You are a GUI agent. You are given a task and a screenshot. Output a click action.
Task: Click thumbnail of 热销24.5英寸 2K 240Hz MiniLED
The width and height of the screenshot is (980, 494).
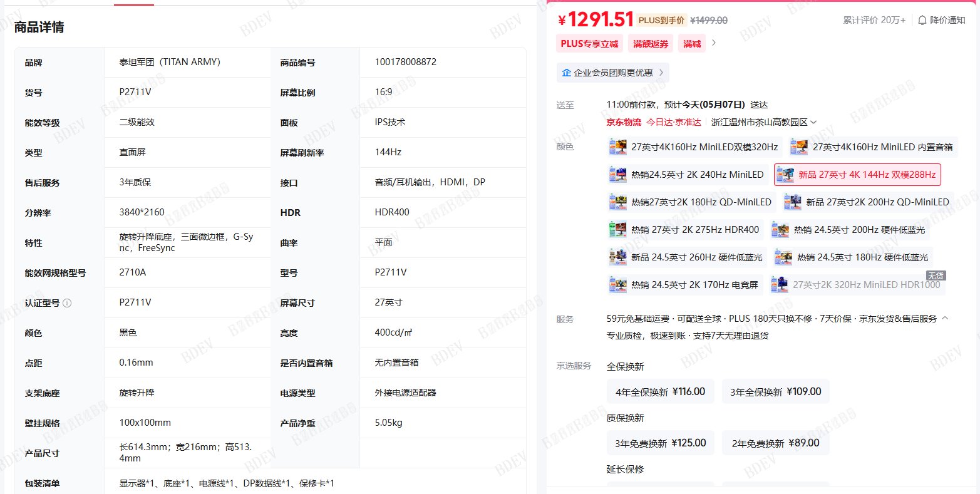tap(618, 175)
